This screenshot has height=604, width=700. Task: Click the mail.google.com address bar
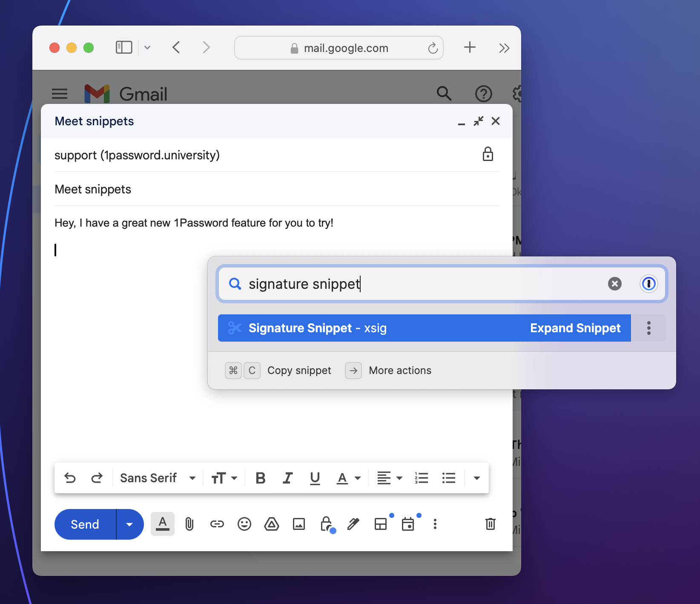point(339,48)
